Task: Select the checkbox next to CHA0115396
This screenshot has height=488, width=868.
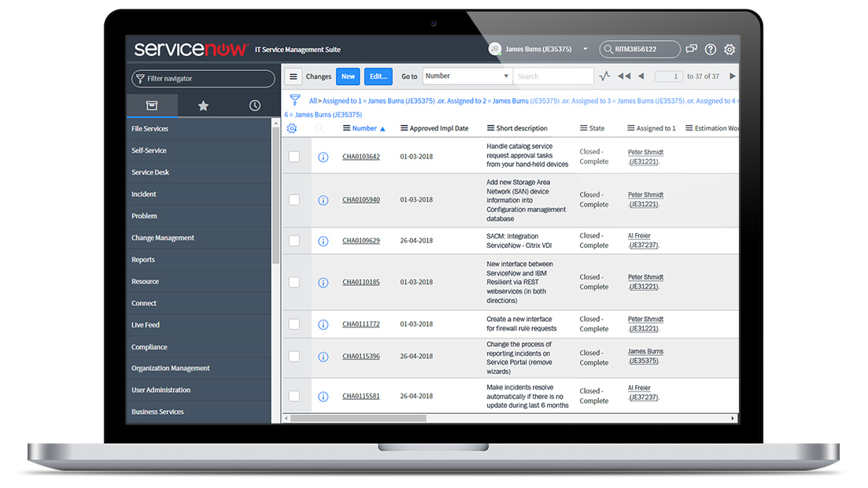Action: (294, 356)
